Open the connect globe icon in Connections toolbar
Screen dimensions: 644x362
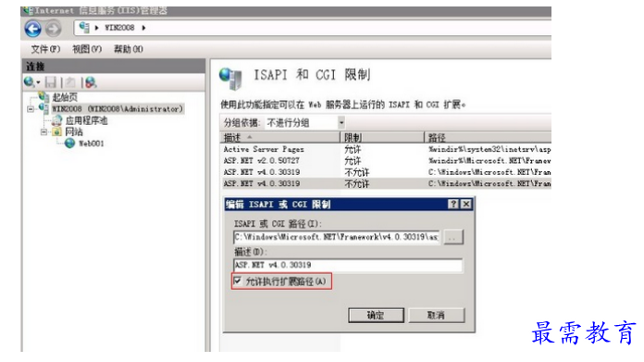point(29,82)
